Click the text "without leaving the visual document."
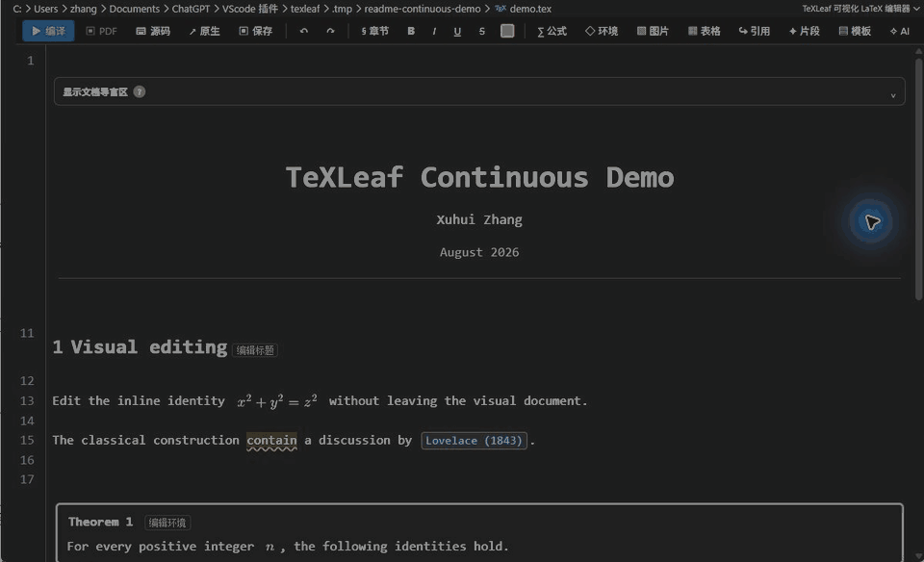 pos(458,400)
